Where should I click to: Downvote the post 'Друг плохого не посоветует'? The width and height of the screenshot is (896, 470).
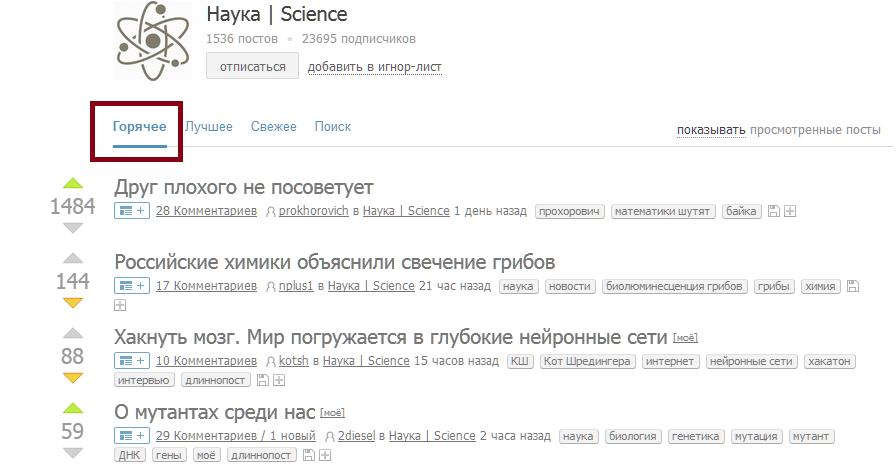73,228
